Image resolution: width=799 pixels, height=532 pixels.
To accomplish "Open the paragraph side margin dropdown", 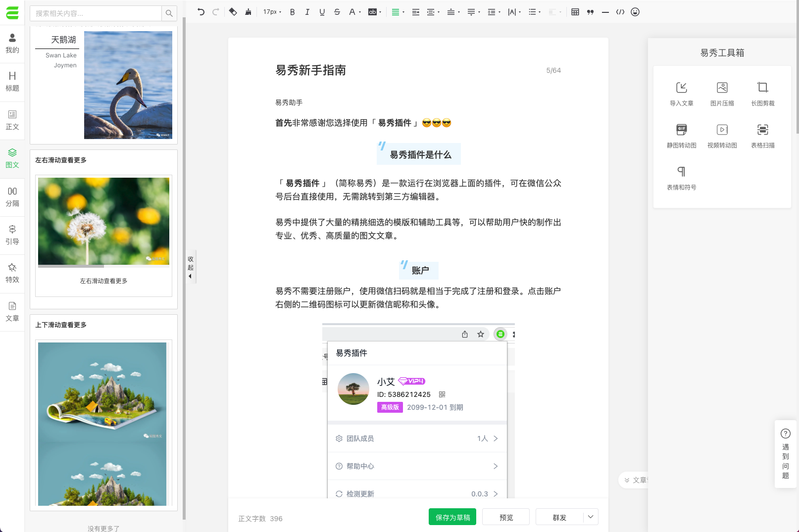I will [433, 12].
